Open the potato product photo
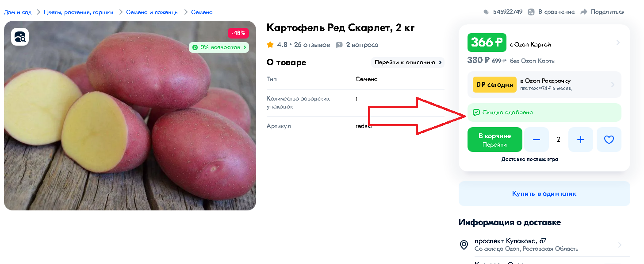The height and width of the screenshot is (264, 644). pos(130,116)
